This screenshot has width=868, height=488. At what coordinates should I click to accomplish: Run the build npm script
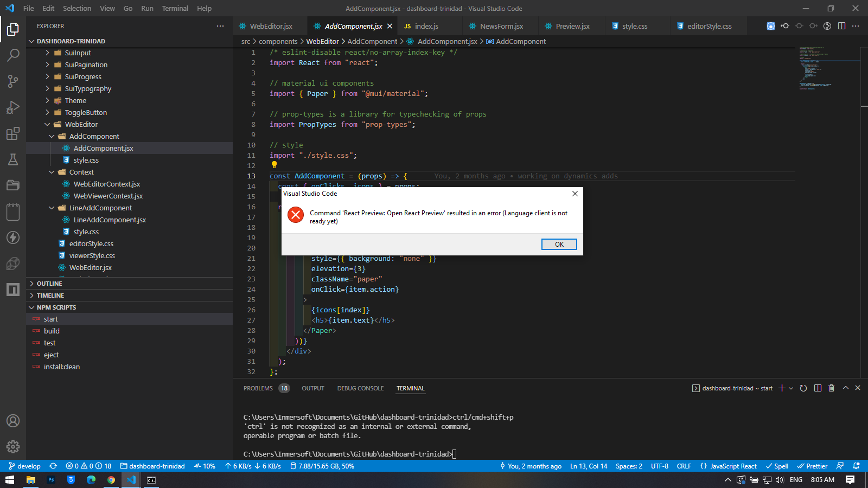click(129, 331)
